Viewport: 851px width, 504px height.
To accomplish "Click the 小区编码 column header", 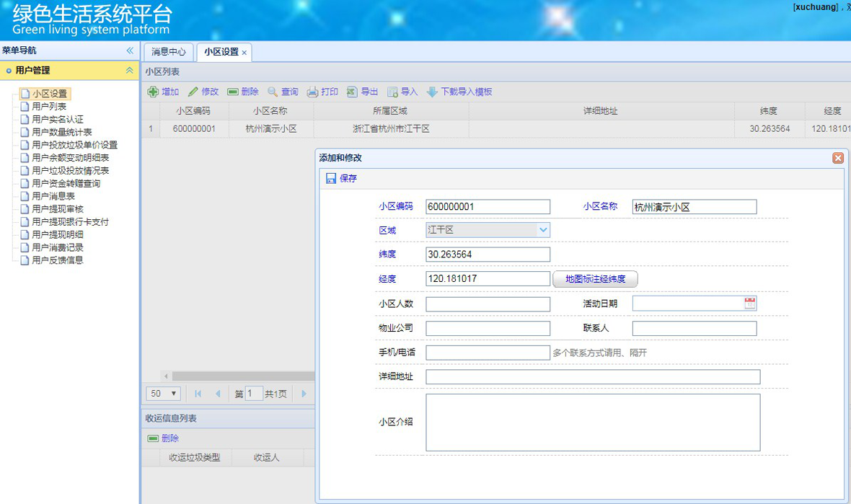I will (x=194, y=111).
